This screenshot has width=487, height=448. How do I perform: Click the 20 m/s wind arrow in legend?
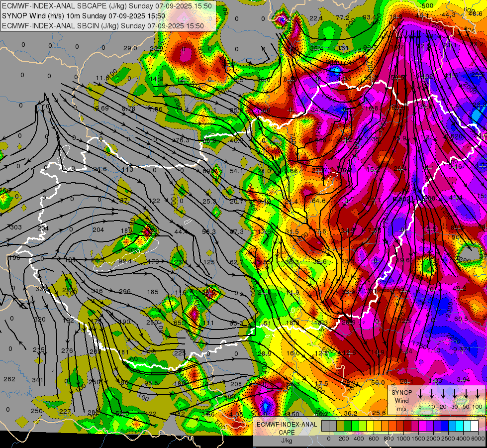click(443, 394)
